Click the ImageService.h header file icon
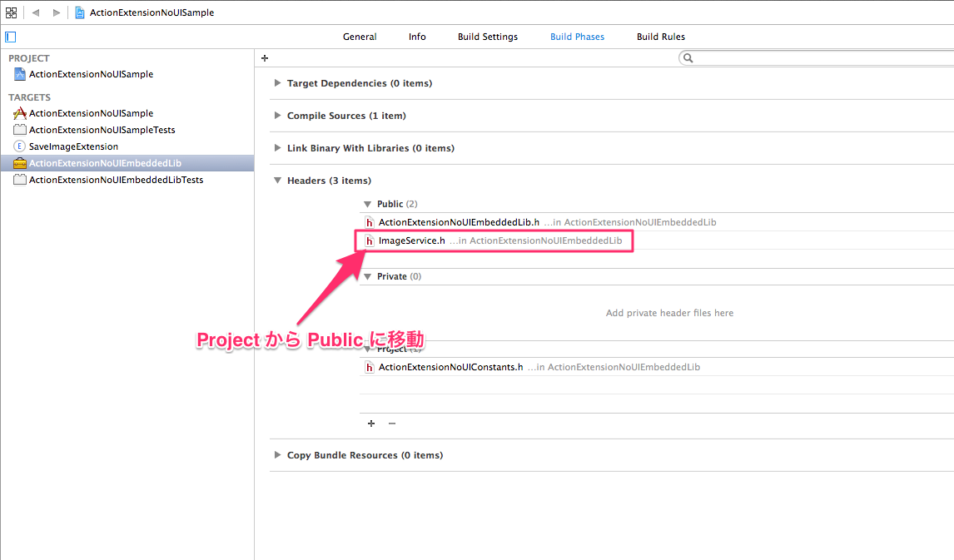 point(370,240)
